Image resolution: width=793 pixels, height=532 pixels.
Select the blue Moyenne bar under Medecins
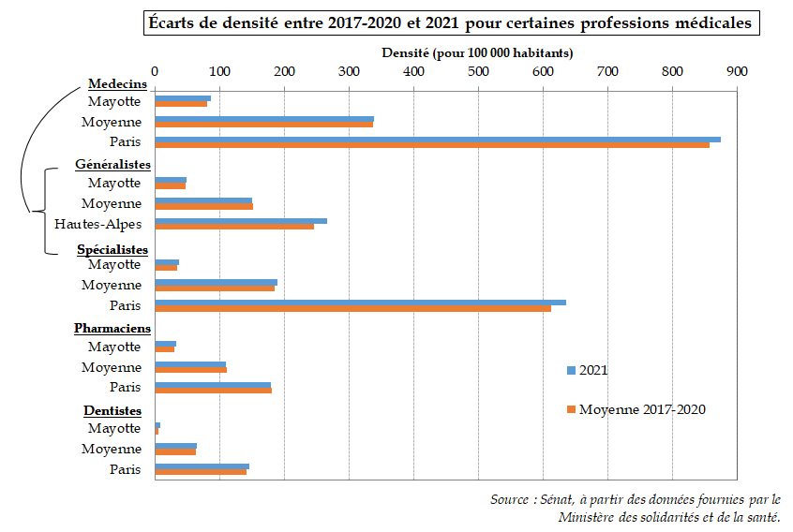click(263, 119)
